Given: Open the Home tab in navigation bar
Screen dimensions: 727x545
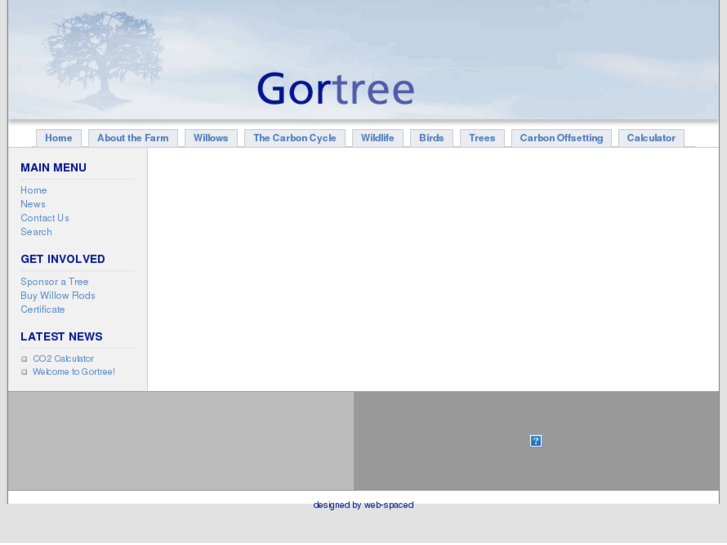Looking at the screenshot, I should tap(58, 138).
